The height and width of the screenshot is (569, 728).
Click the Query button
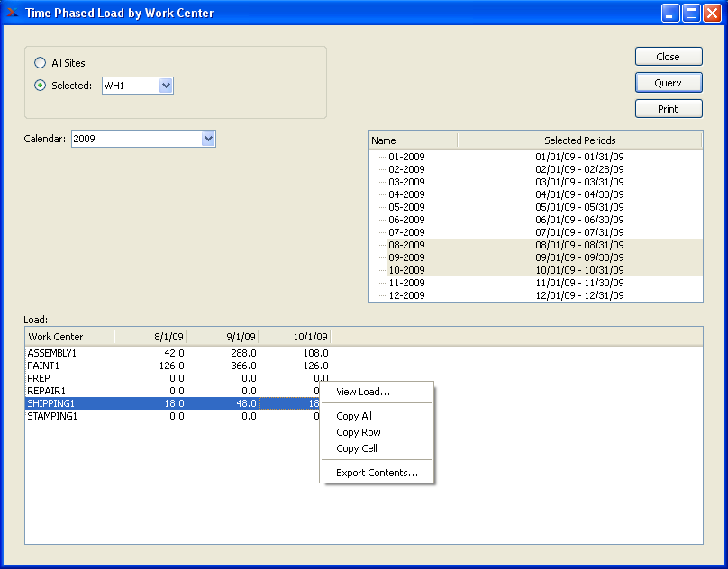point(668,83)
